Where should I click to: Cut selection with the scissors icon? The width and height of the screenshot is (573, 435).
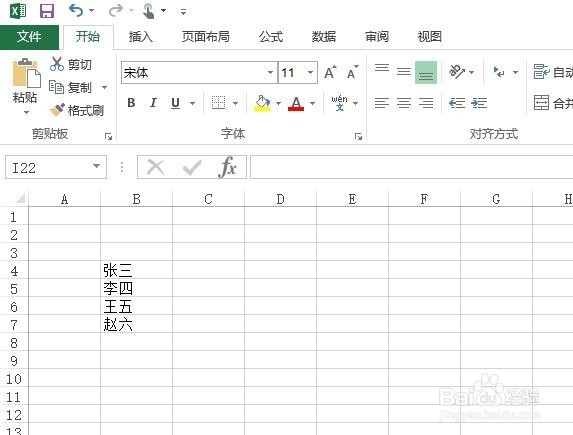pyautogui.click(x=57, y=64)
